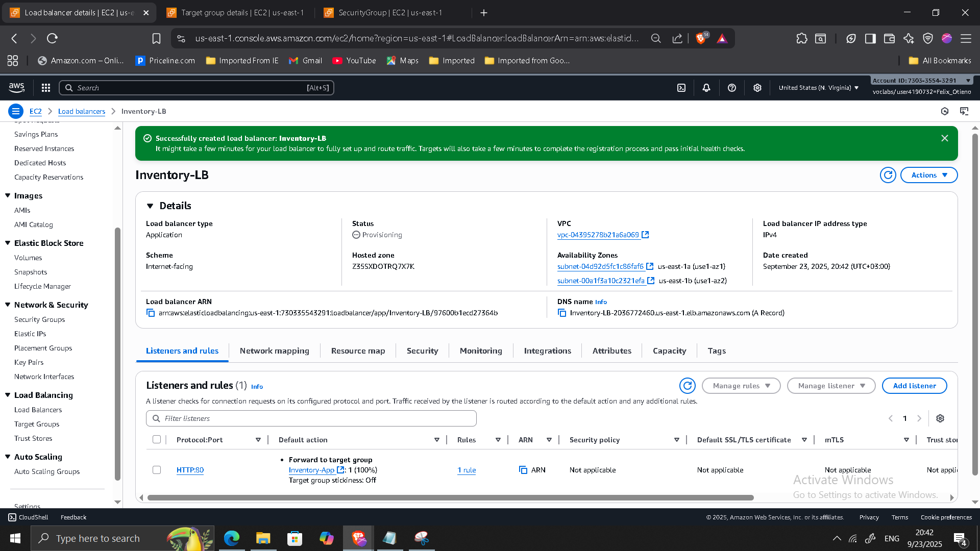Click the Filter listeners search field

pos(311,418)
